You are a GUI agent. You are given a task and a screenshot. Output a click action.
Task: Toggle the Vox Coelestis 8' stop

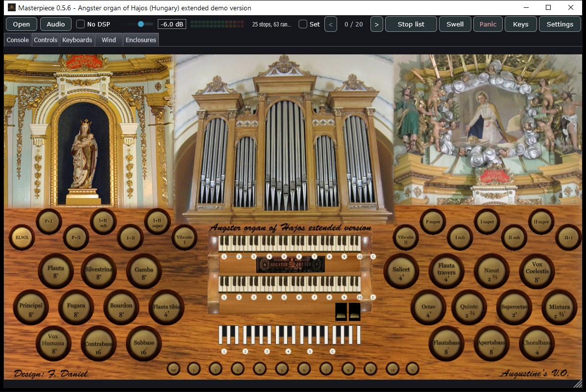537,271
